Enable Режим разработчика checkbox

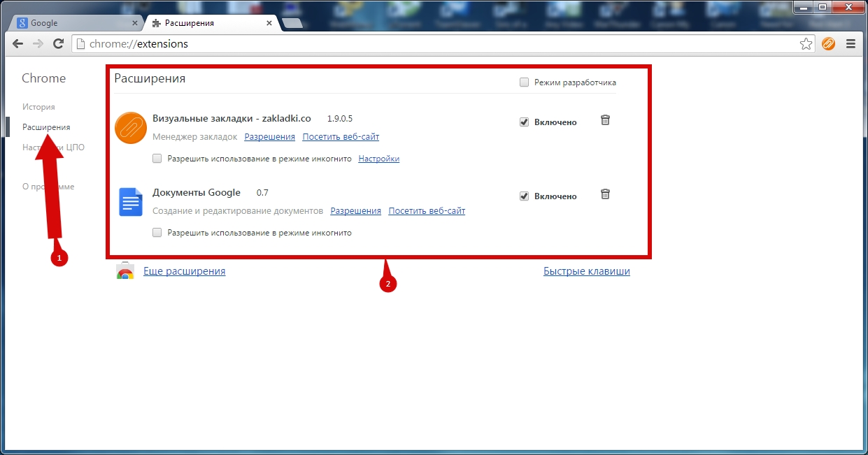coord(525,82)
